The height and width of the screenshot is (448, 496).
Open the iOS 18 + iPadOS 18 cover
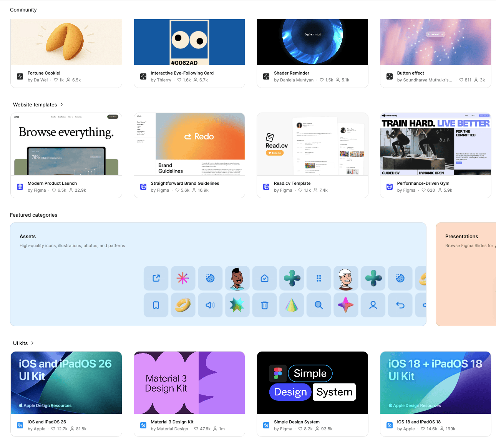click(x=436, y=383)
